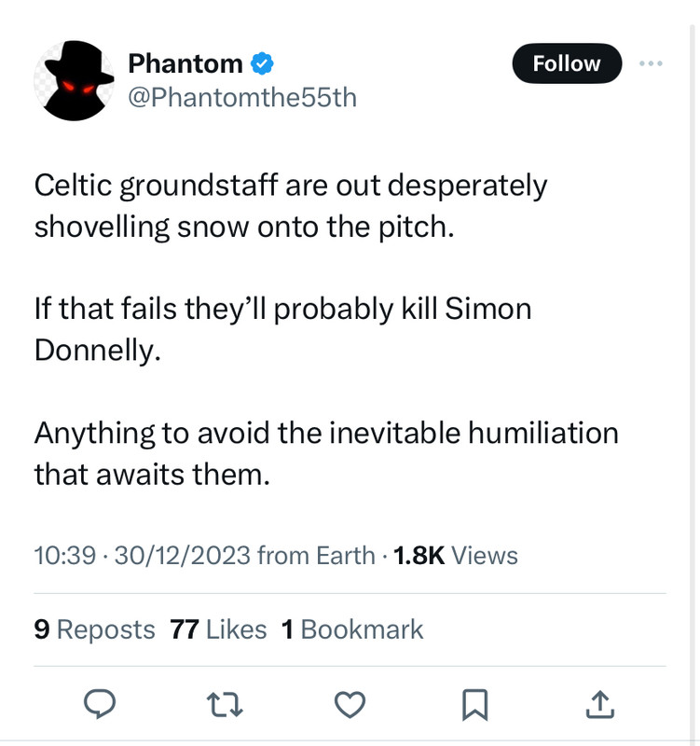Click the @Phantomthe55th handle

coord(242,98)
